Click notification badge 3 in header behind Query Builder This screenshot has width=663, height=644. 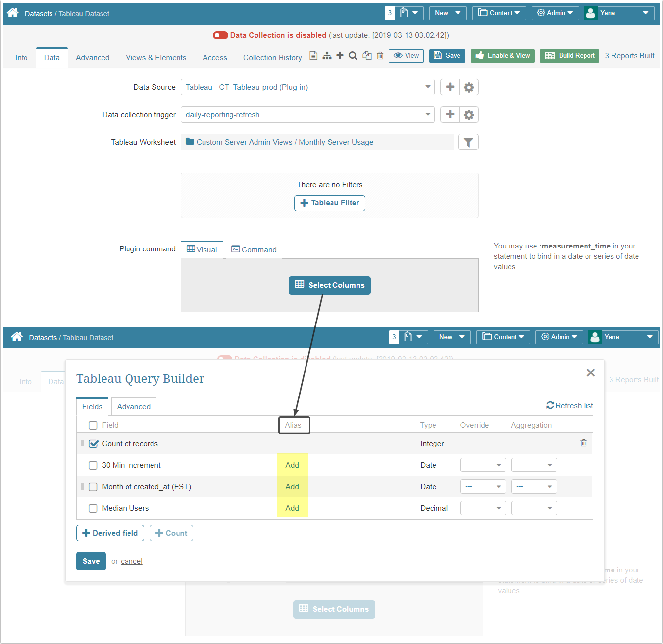pyautogui.click(x=394, y=337)
